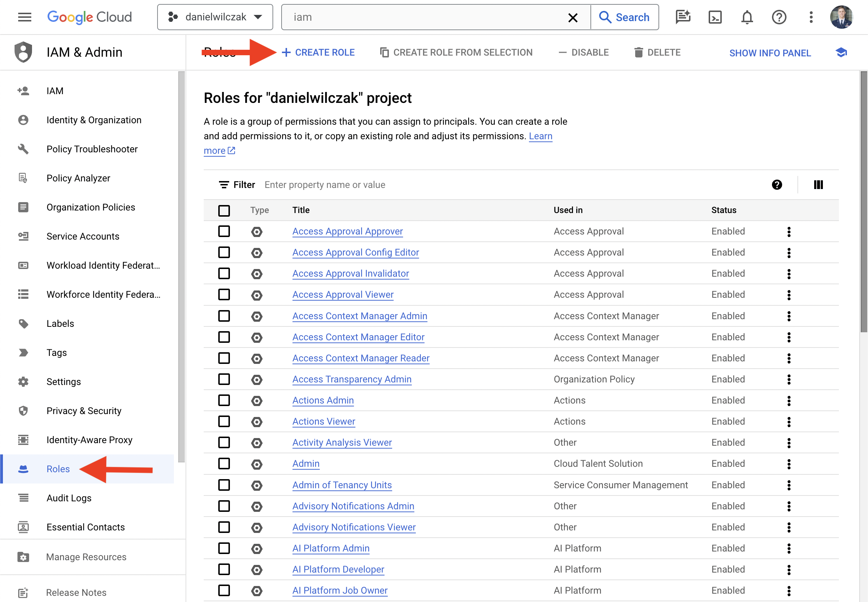868x602 pixels.
Task: Open the top bar three-dot settings menu
Action: click(x=811, y=17)
